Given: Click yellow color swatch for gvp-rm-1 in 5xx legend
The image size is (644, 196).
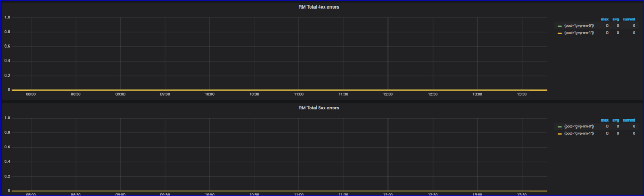Looking at the screenshot, I should pos(560,133).
